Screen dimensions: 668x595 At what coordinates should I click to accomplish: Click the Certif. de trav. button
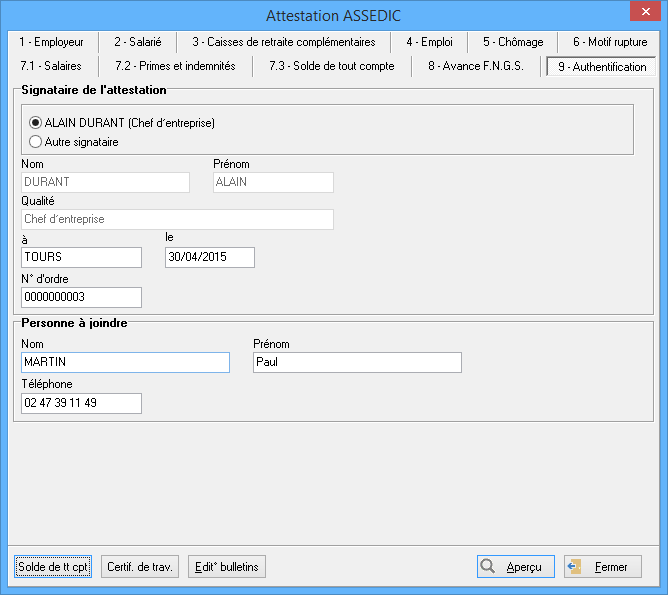(139, 567)
